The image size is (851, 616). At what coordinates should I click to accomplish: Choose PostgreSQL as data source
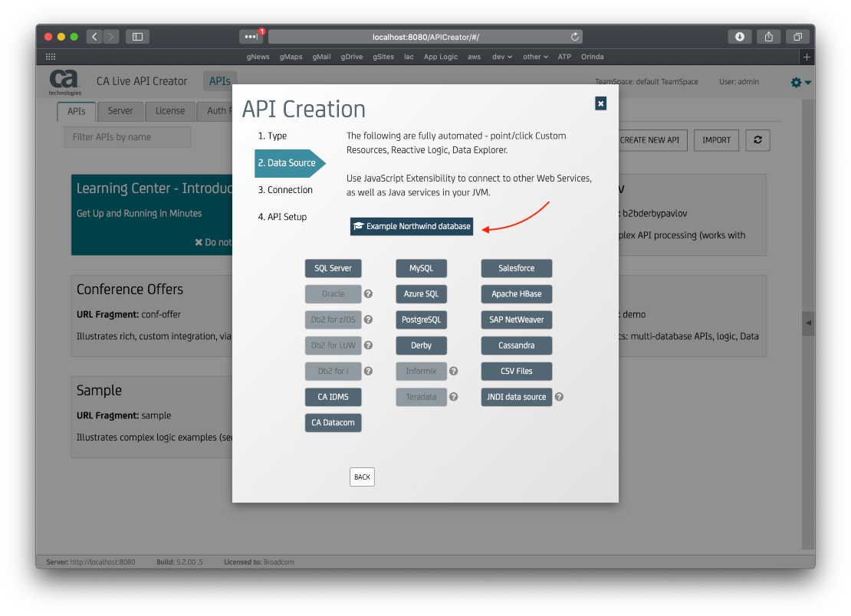click(421, 319)
